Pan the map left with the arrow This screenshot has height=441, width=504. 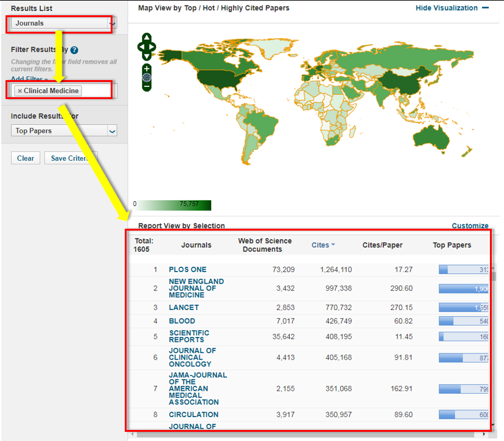click(141, 47)
